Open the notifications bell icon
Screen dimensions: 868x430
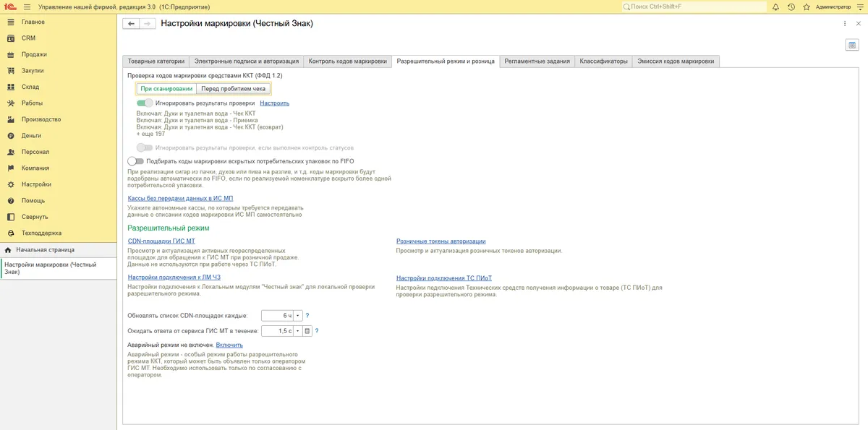pyautogui.click(x=775, y=7)
